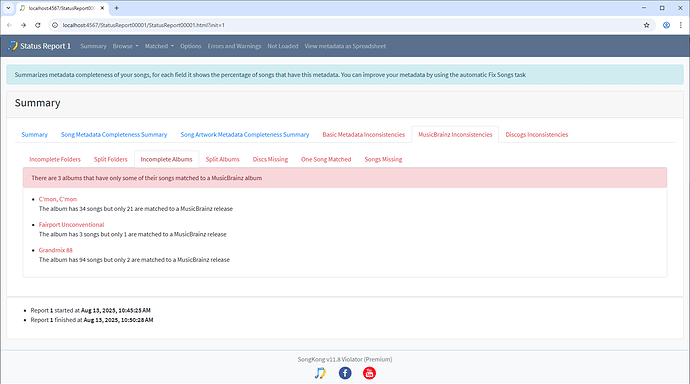
Task: Click the 'There are 3 albums' alert text
Action: click(x=147, y=178)
